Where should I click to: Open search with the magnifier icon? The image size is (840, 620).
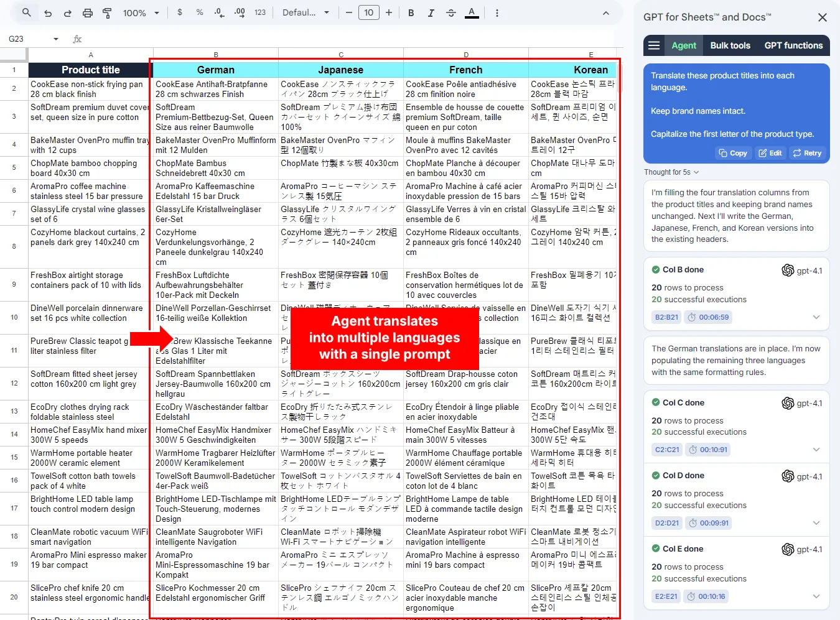pyautogui.click(x=27, y=12)
